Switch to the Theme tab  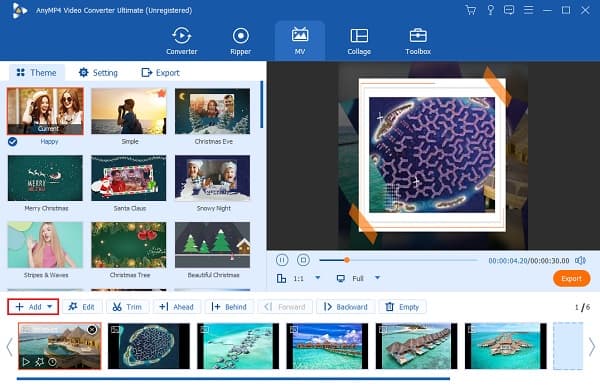click(x=36, y=72)
